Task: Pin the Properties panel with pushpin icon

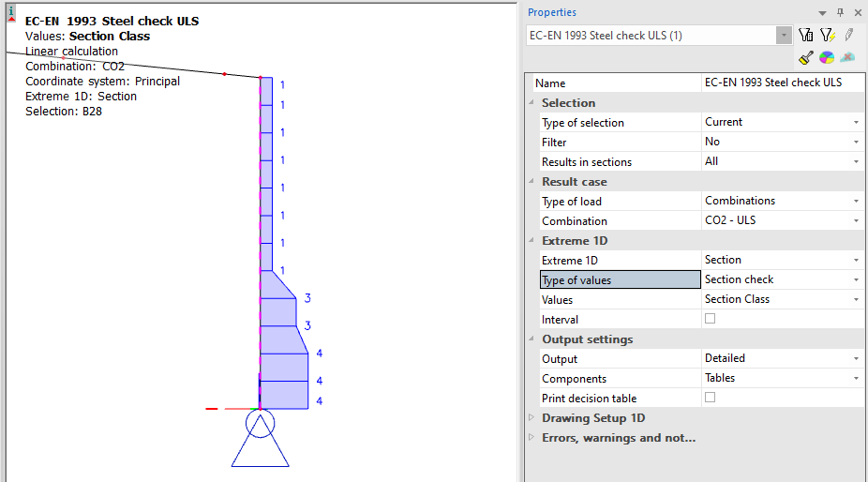Action: coord(840,12)
